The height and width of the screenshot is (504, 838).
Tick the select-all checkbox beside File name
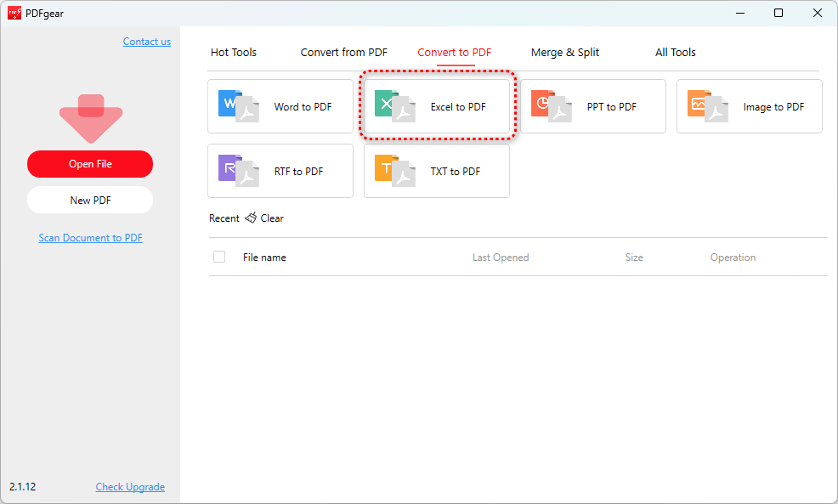(219, 257)
